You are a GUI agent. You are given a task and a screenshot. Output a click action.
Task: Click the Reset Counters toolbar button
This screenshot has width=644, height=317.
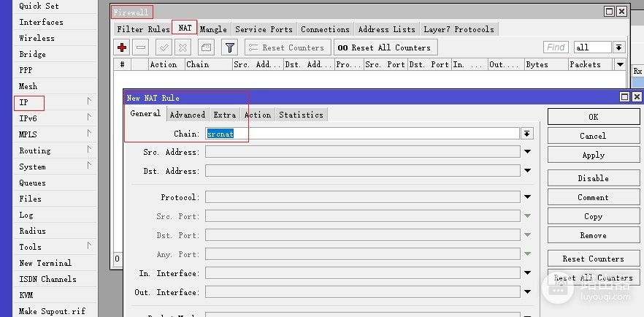288,47
